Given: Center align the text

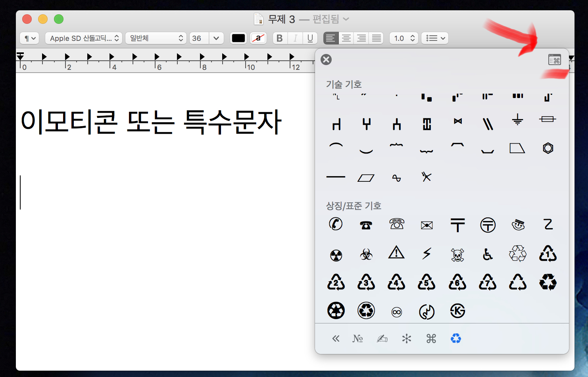Looking at the screenshot, I should [346, 38].
